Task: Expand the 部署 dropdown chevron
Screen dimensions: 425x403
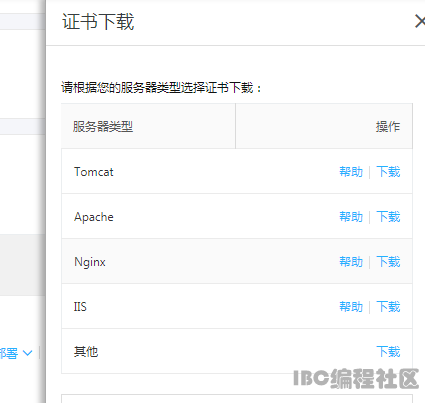Action: (x=27, y=353)
